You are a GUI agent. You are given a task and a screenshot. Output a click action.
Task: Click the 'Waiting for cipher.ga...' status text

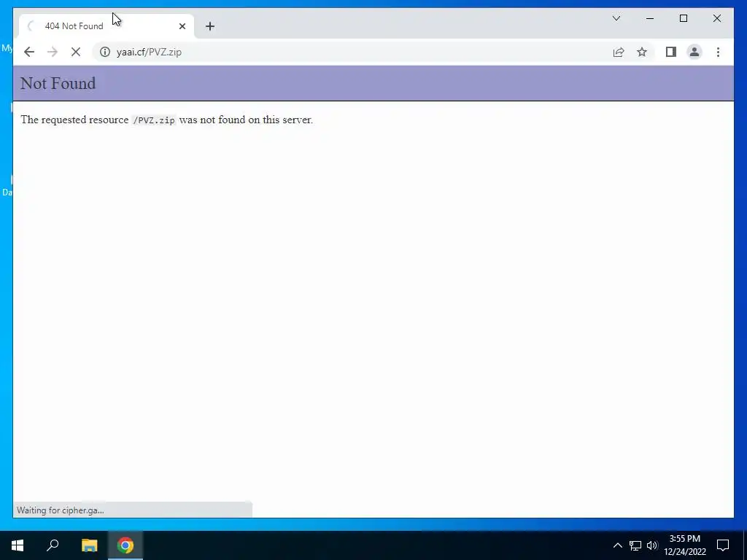(60, 510)
